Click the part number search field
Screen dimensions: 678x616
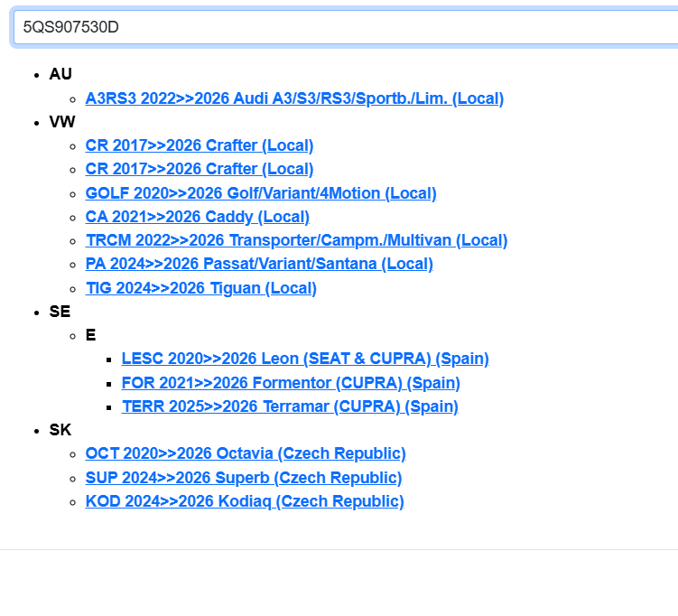(343, 27)
